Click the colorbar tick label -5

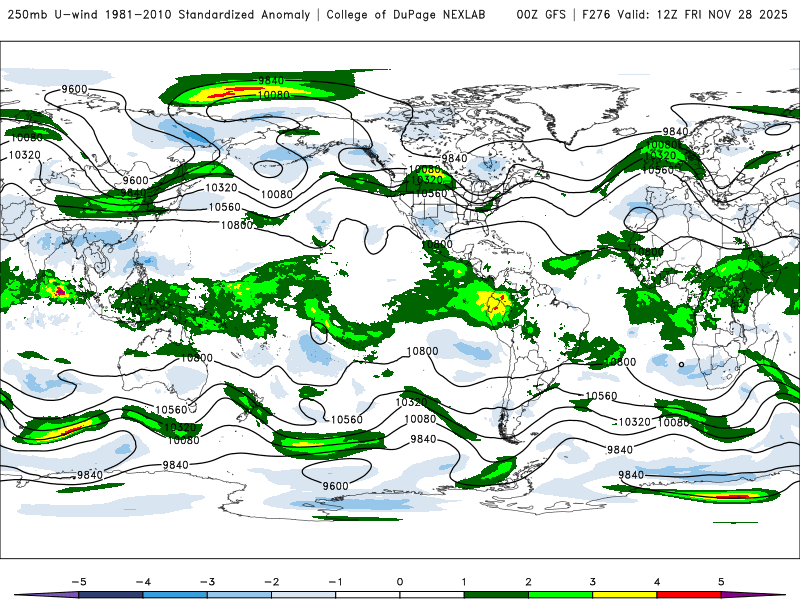click(x=79, y=582)
